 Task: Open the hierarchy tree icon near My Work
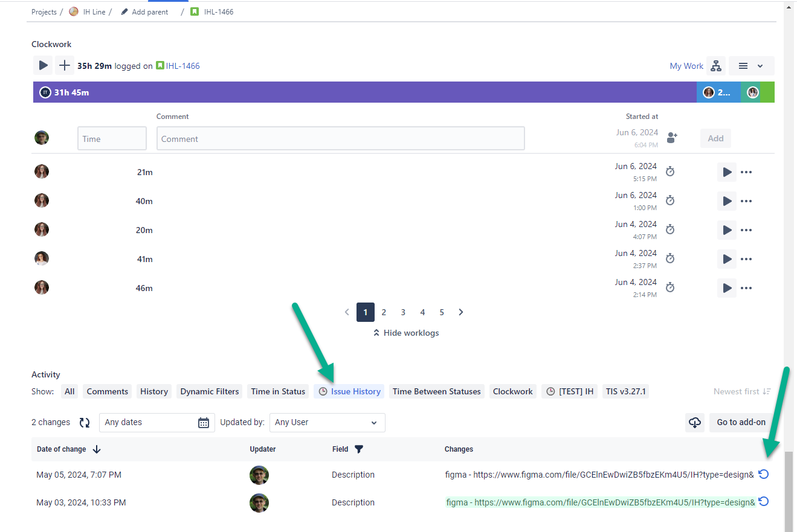click(x=715, y=66)
